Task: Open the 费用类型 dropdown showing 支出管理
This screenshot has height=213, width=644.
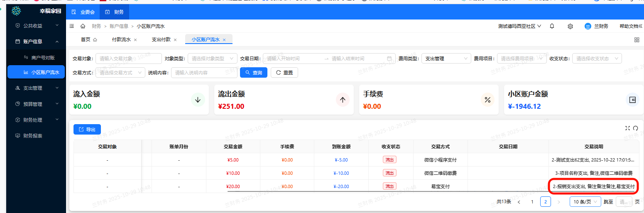Action: tap(446, 59)
